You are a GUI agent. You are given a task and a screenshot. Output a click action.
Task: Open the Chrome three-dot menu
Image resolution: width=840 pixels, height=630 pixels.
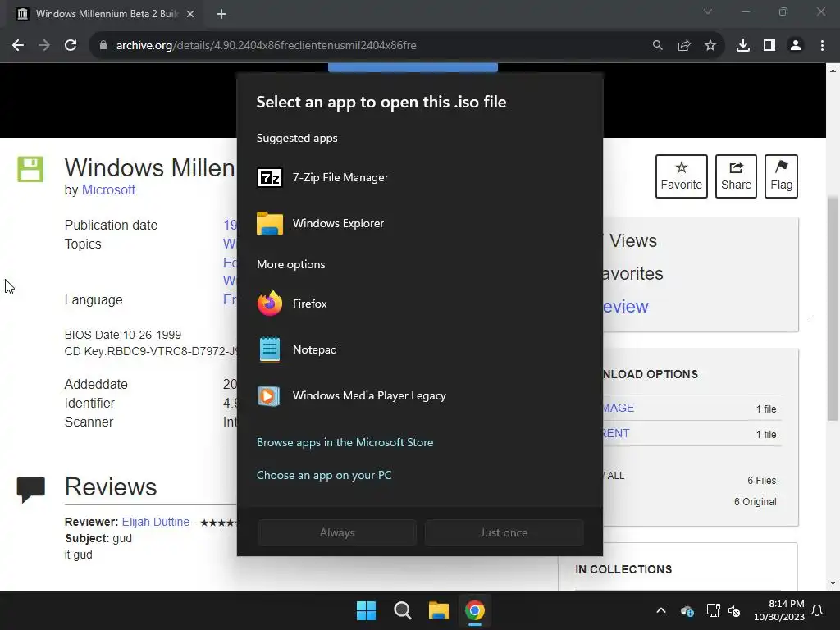pyautogui.click(x=822, y=46)
